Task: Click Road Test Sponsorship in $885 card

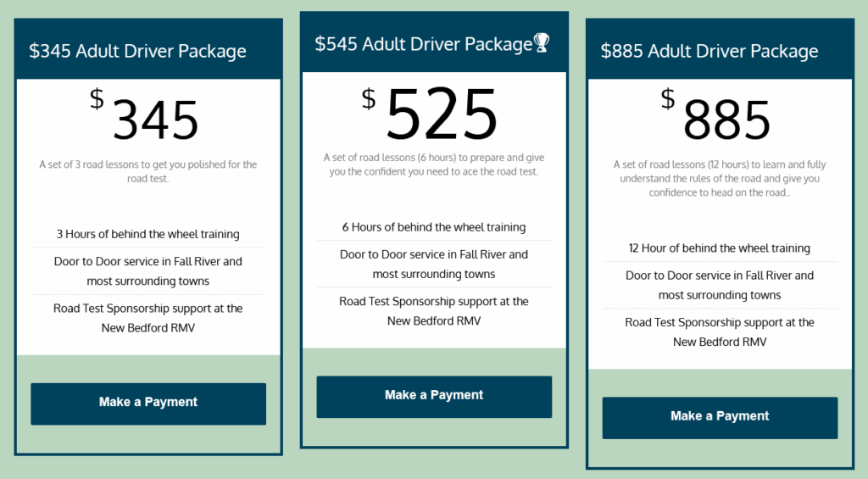Action: (x=720, y=331)
